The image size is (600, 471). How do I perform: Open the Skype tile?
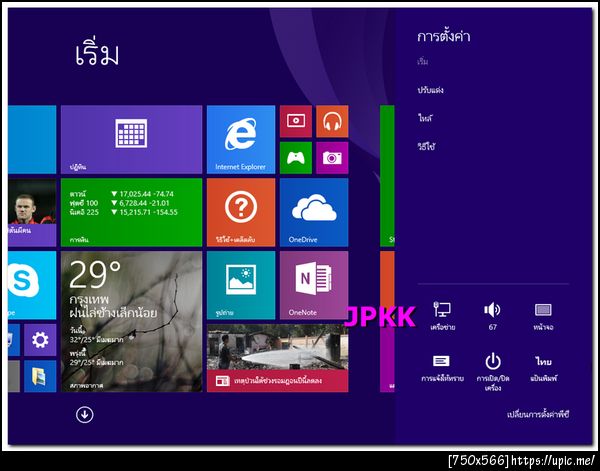point(32,285)
